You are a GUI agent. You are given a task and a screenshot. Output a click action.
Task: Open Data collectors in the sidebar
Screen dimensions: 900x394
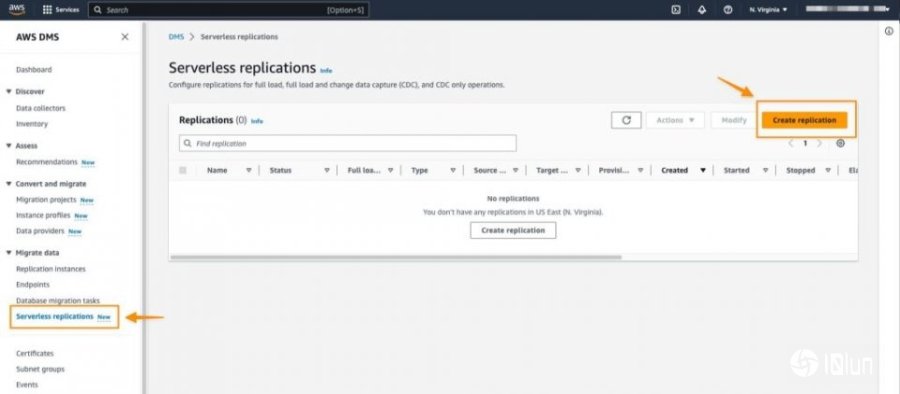tap(41, 109)
